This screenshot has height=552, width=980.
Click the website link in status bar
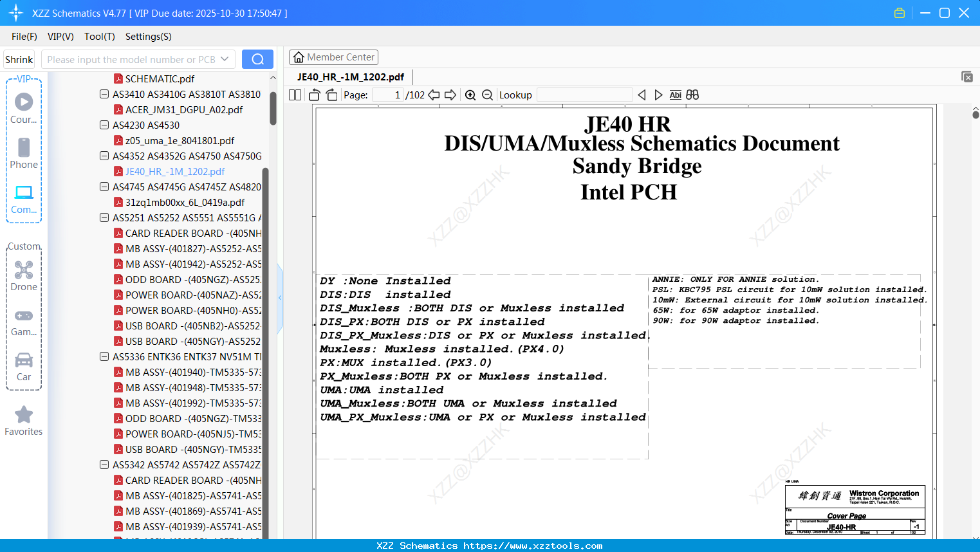coord(533,546)
